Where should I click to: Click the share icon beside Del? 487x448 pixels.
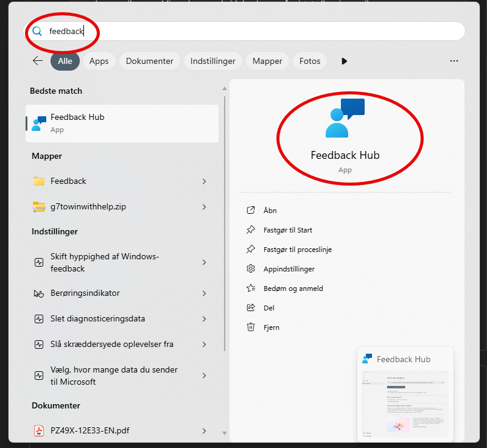click(x=251, y=307)
